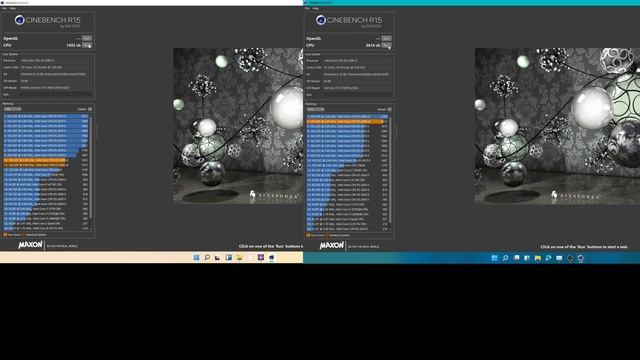Open the Start menu on the right taskbar
640x360 pixels.
point(495,258)
